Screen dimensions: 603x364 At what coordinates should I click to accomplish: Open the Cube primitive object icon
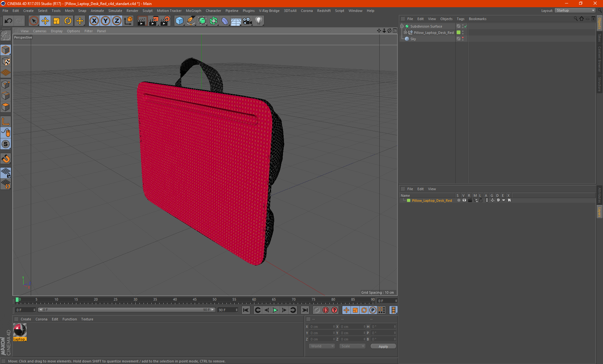[179, 21]
